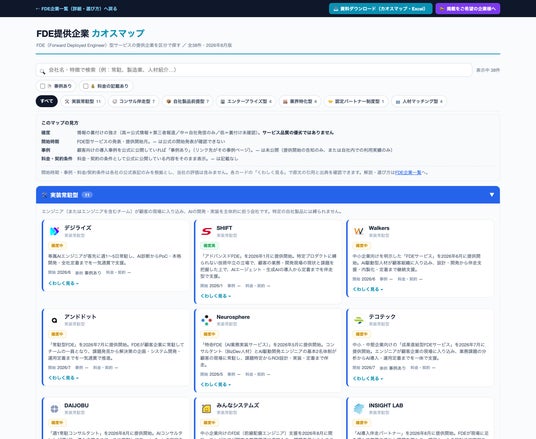The image size is (536, 439).
Task: Click the company name search field
Action: pyautogui.click(x=254, y=70)
